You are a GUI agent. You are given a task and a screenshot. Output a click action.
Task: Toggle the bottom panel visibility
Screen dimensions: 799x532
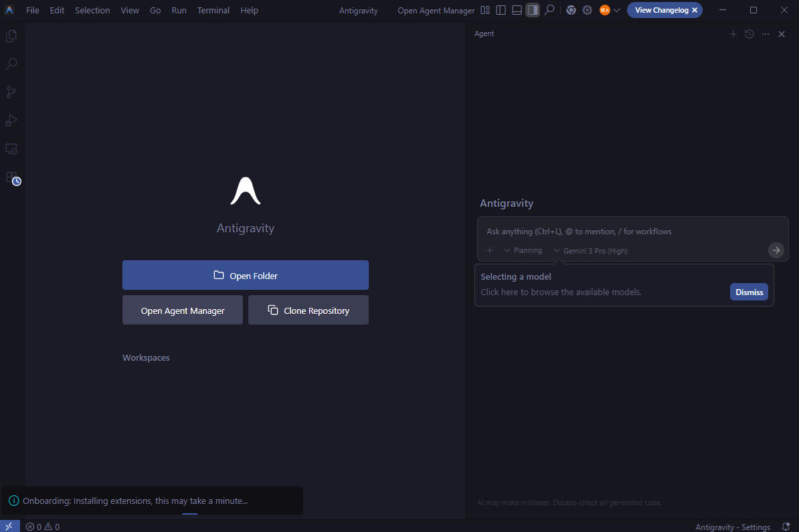click(517, 10)
